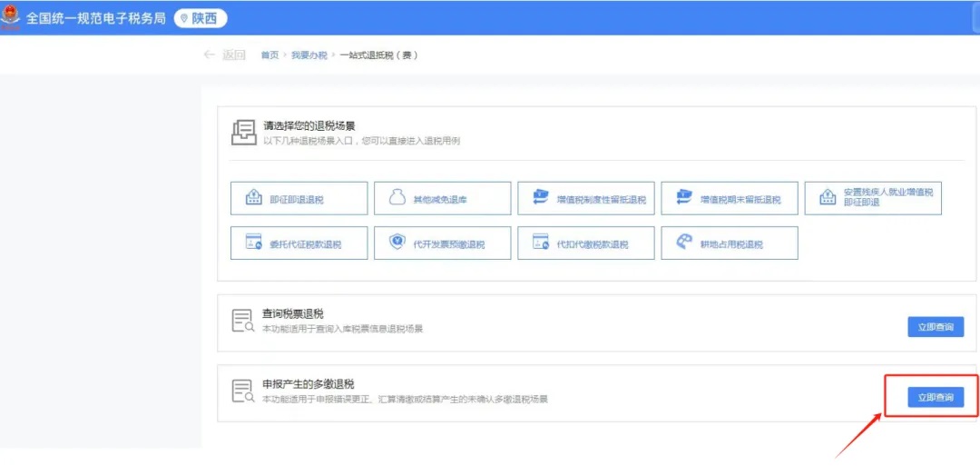The width and height of the screenshot is (980, 475).
Task: Click the icon on 安置残疾人就业增值税即征即退
Action: click(x=828, y=198)
